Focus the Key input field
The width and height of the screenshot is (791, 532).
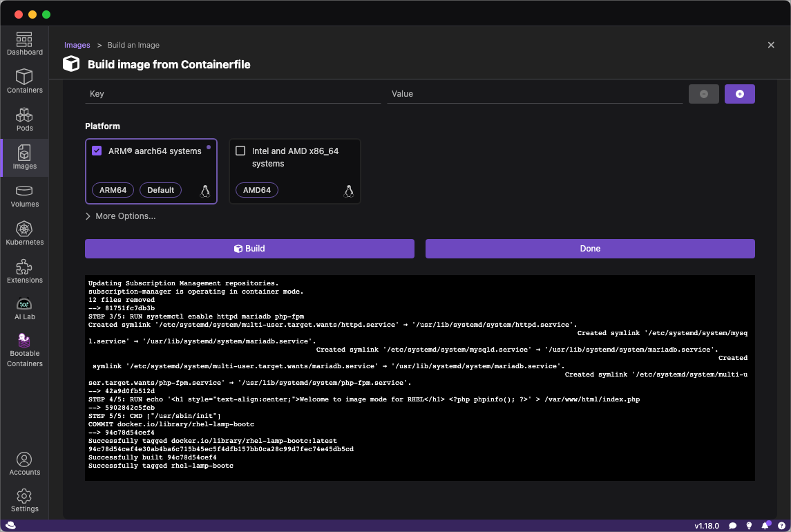coord(233,94)
